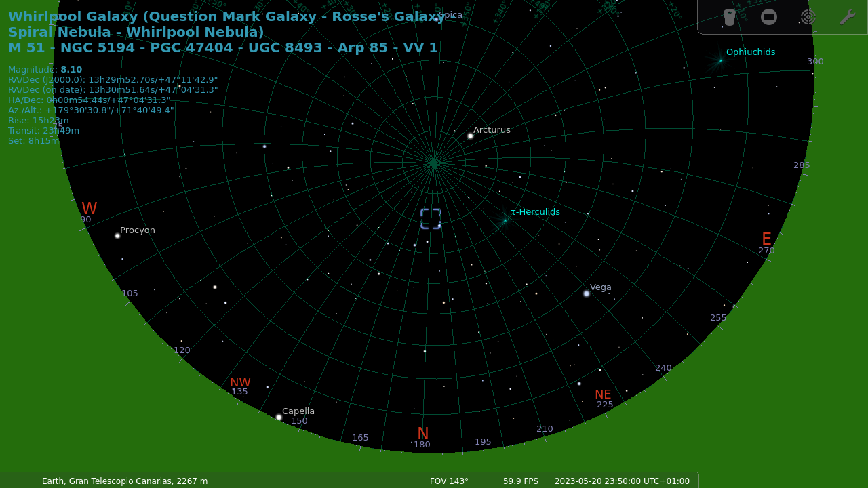The image size is (868, 488).
Task: Click the Transit 23h49m info line
Action: click(43, 130)
